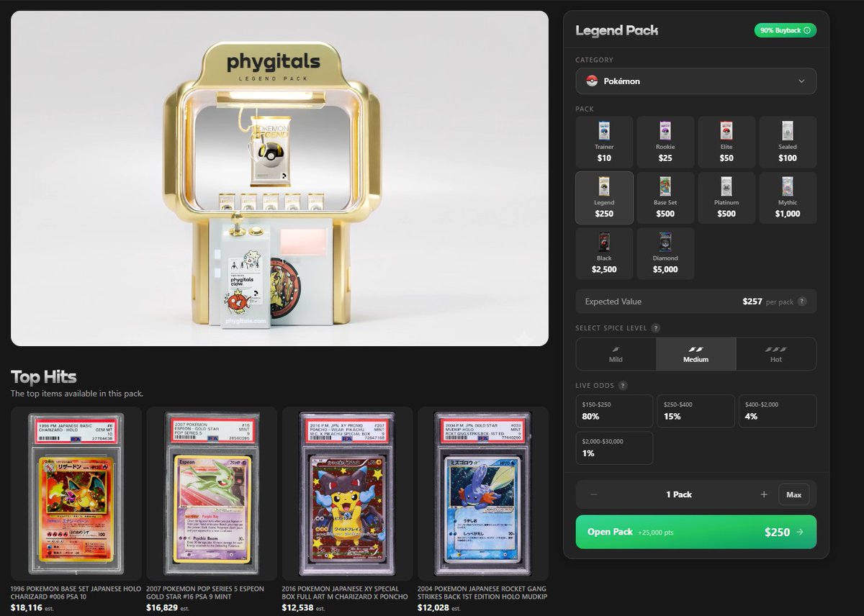The image size is (864, 616).
Task: Pick the Platinum $500 pack
Action: (726, 198)
